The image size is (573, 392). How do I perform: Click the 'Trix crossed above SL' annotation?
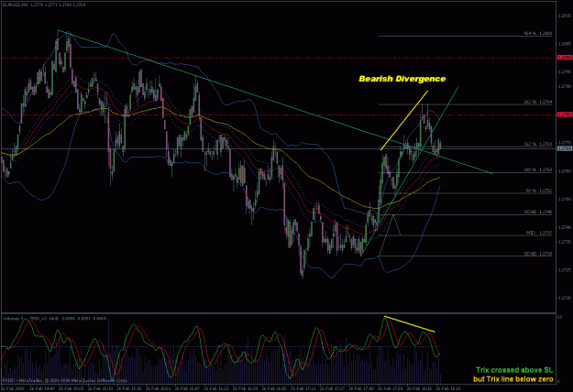click(514, 370)
